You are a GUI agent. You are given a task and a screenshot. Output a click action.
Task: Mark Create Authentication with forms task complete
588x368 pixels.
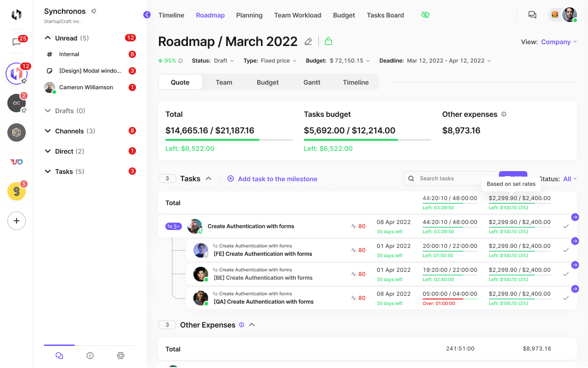pos(566,226)
